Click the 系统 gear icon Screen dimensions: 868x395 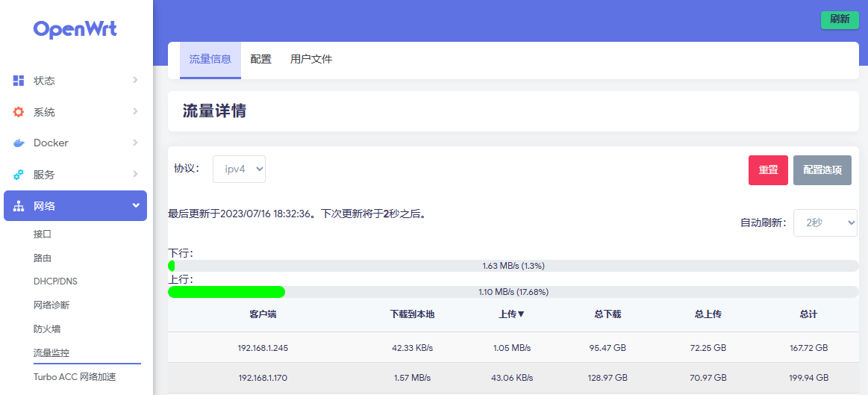19,112
